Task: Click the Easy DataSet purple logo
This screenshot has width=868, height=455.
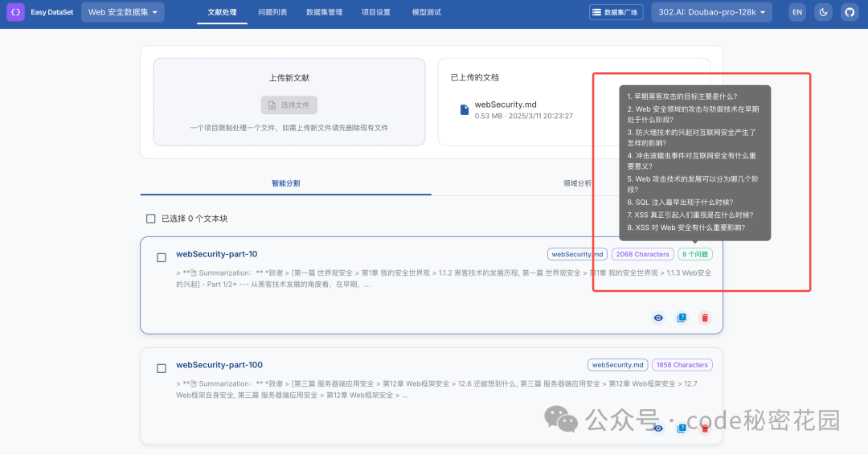Action: (15, 12)
